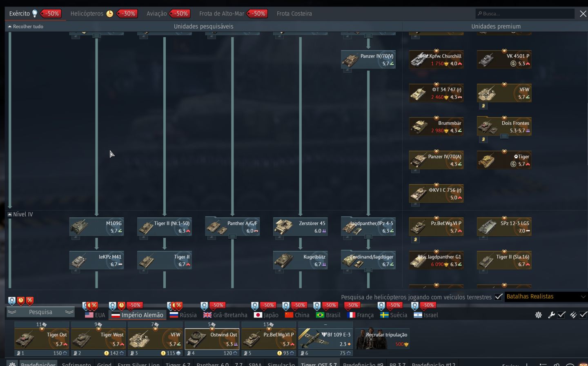Switch to the Aviação tab
Screen dimensions: 588x366
pyautogui.click(x=157, y=13)
